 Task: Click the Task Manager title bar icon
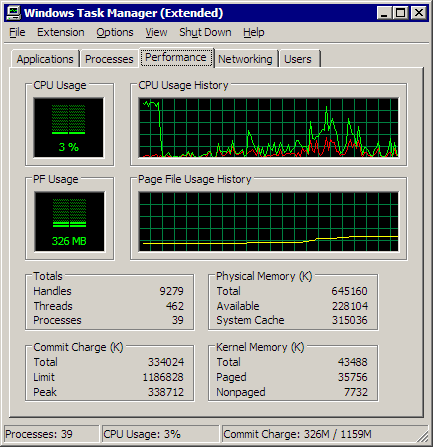tap(14, 13)
